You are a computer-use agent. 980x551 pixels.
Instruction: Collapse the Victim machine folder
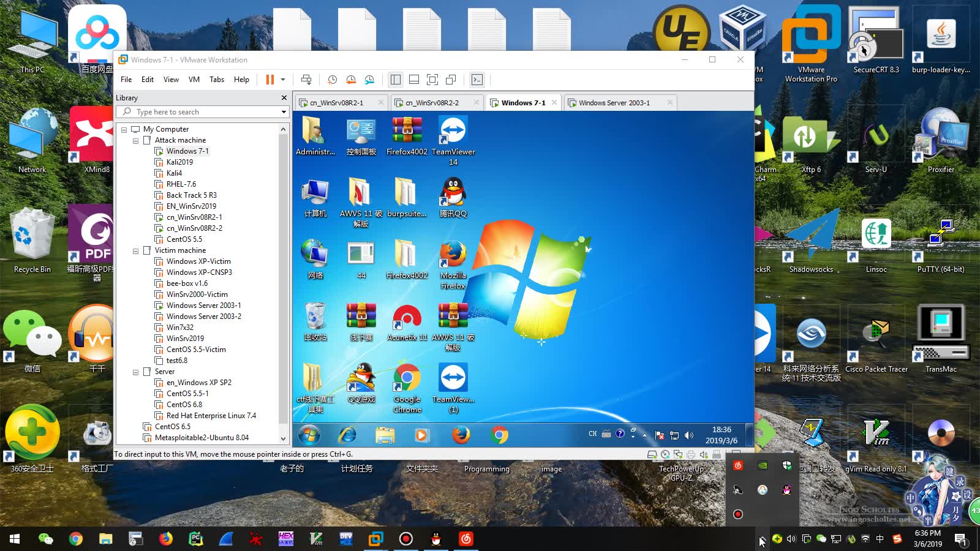[136, 251]
